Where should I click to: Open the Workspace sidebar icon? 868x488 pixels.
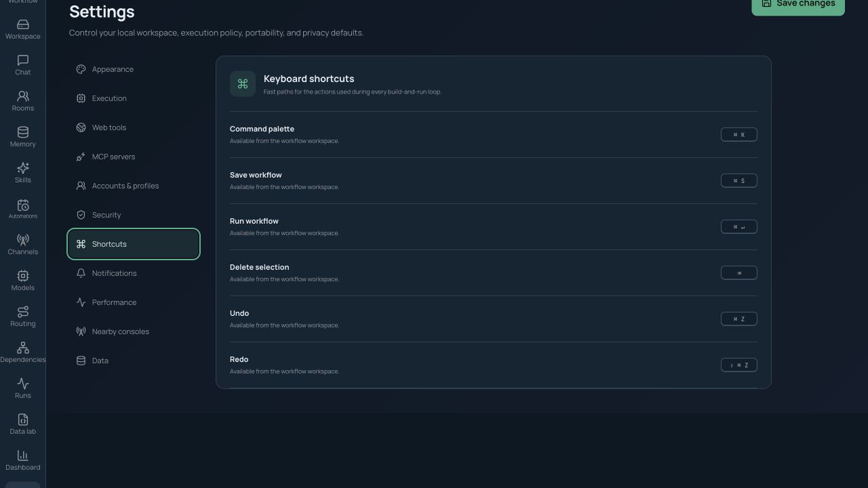pos(22,30)
